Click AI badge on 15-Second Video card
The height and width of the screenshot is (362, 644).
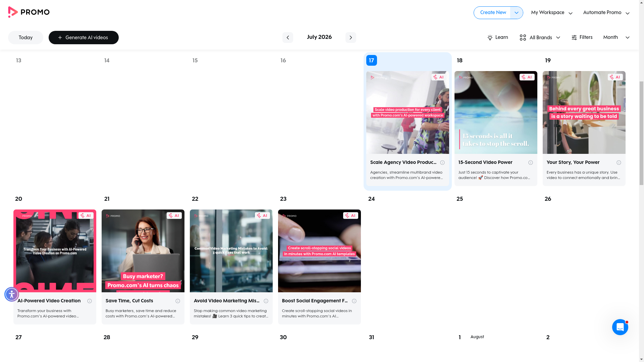pyautogui.click(x=527, y=77)
